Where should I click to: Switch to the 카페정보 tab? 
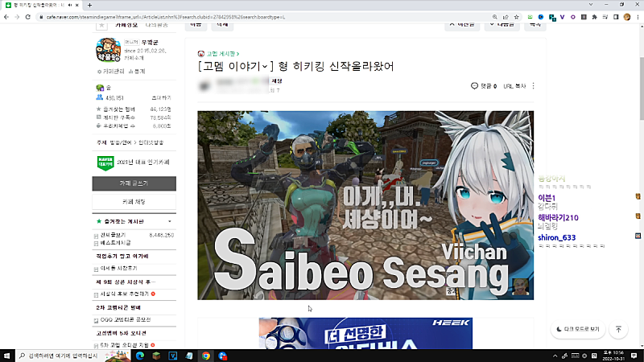126,25
